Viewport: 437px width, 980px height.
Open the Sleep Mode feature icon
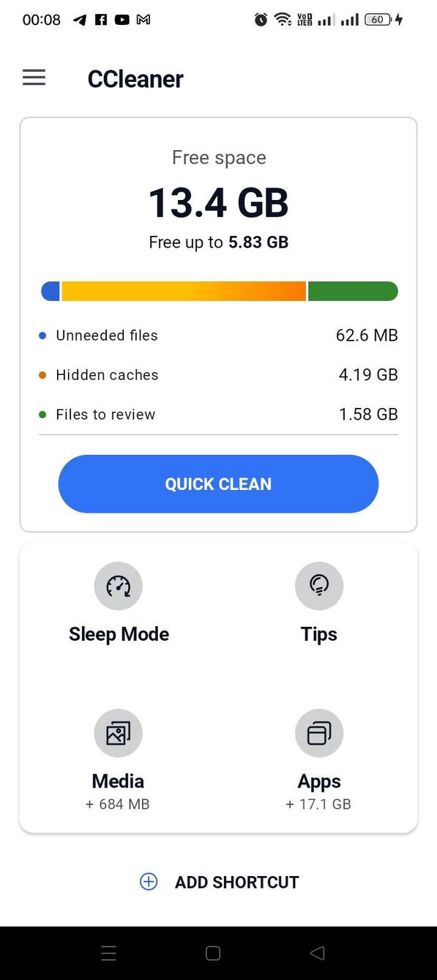[118, 586]
